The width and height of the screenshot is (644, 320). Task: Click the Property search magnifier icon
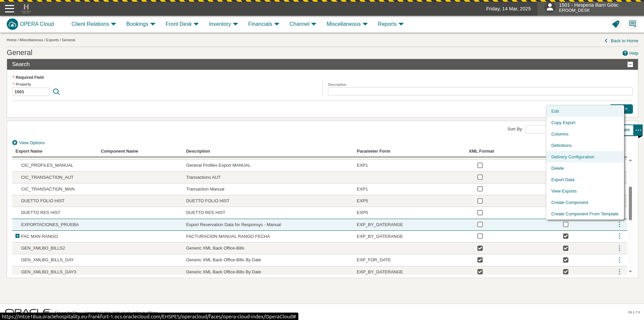pyautogui.click(x=56, y=92)
